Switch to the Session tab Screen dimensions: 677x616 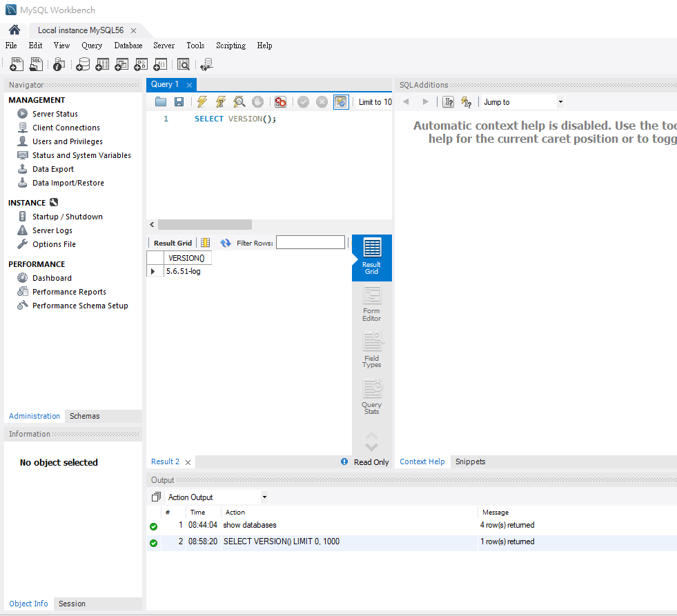tap(72, 604)
